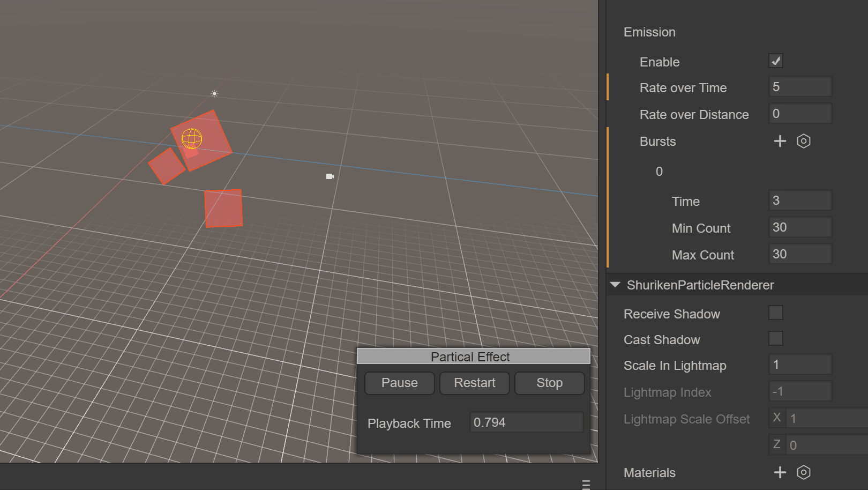The height and width of the screenshot is (490, 868).
Task: Add a new material with plus icon
Action: click(780, 472)
